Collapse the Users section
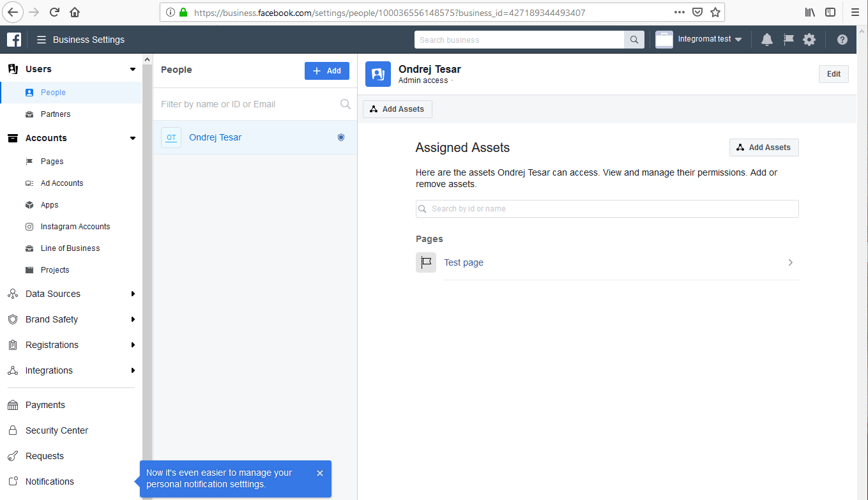This screenshot has height=500, width=868. click(133, 69)
